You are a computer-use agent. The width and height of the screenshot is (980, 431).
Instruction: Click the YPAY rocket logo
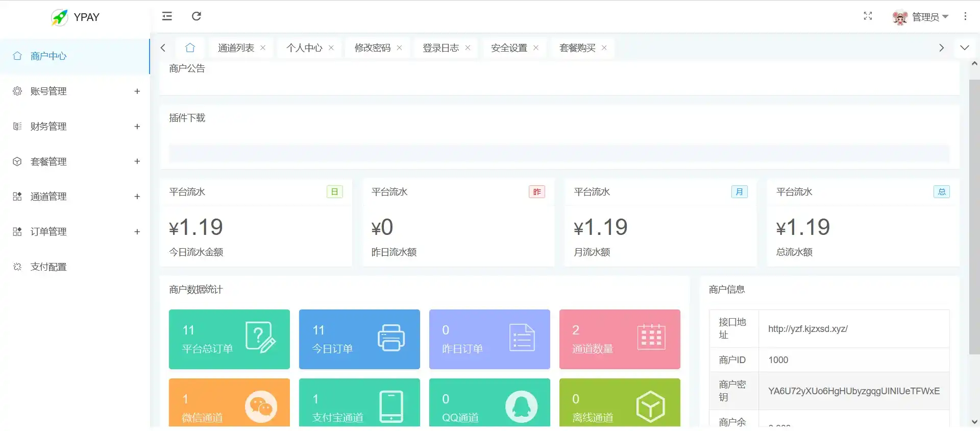tap(60, 17)
